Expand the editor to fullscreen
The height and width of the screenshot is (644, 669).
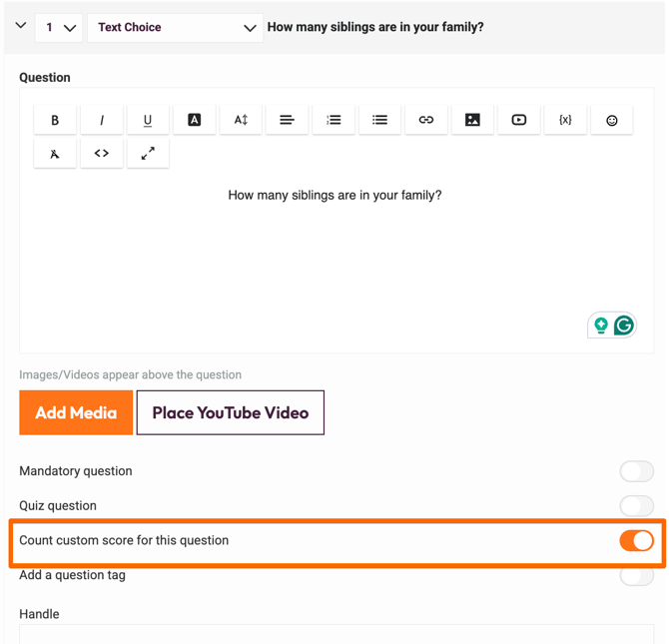click(148, 153)
